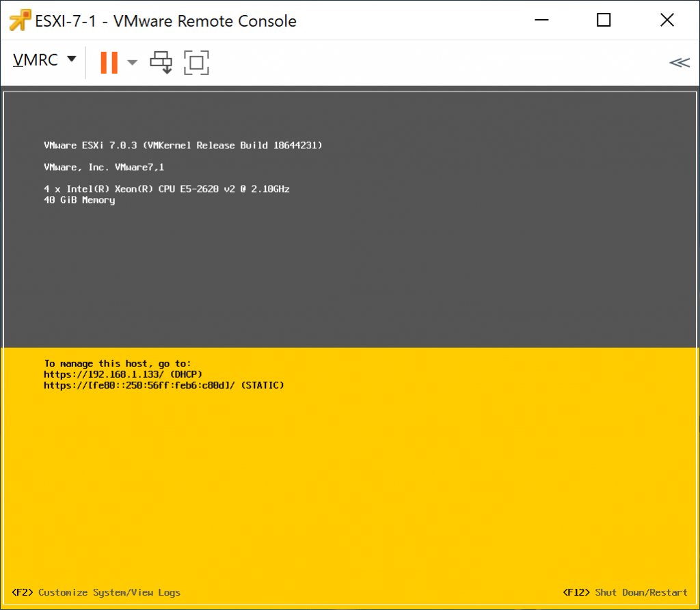Viewport: 700px width, 610px height.
Task: Send Ctrl+Alt+Del to the virtual machine
Action: click(x=161, y=62)
